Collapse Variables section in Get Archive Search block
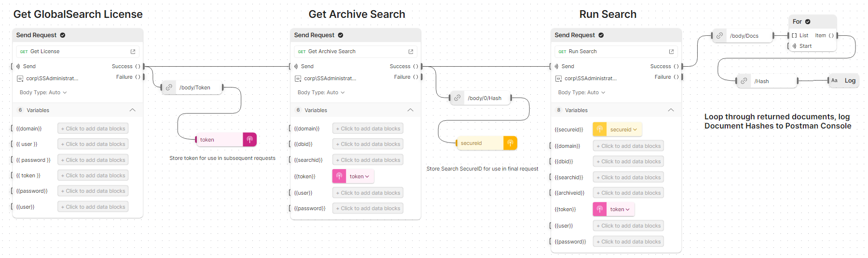 [x=410, y=110]
